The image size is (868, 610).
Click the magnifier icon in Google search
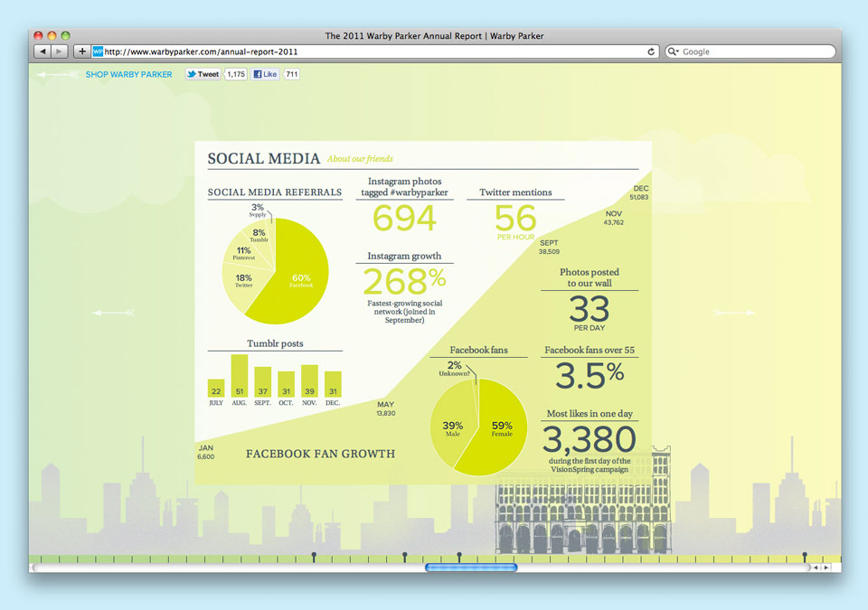coord(673,52)
